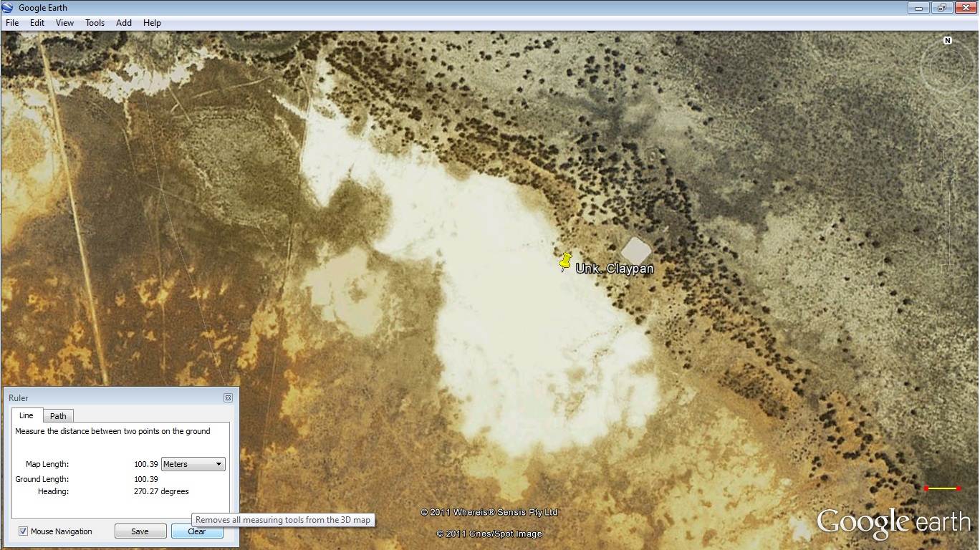Click the white polygon overlay near the placemark

pyautogui.click(x=636, y=251)
